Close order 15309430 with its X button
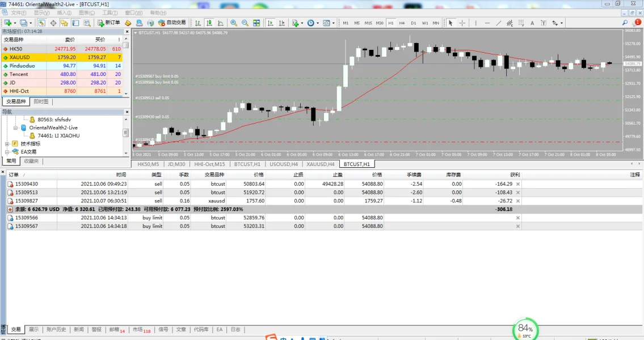The height and width of the screenshot is (340, 644). tap(517, 184)
